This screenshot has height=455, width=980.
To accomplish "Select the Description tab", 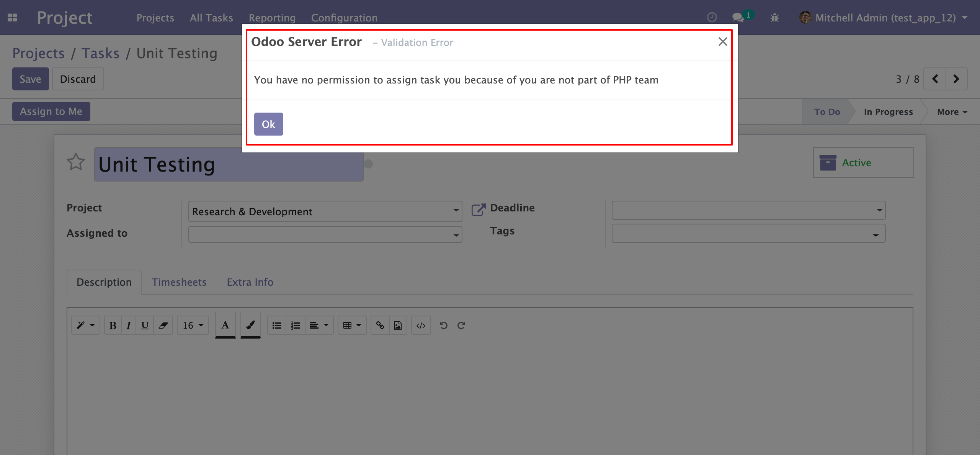I will pos(104,282).
